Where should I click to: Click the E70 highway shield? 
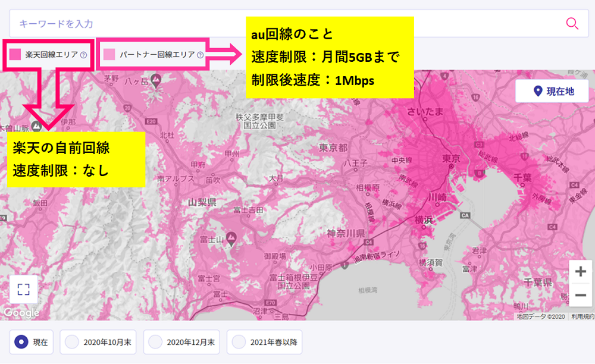point(270,303)
